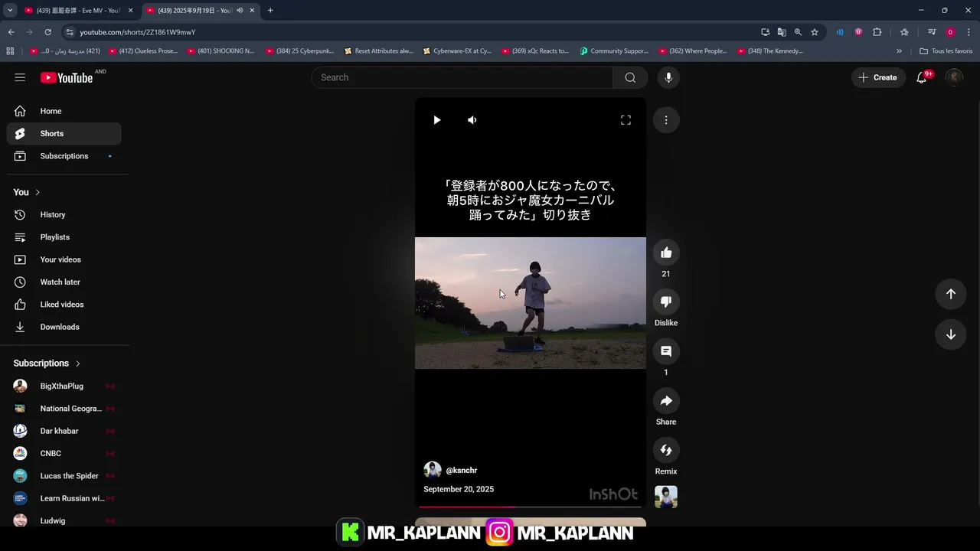Open Playlists page

(x=64, y=237)
